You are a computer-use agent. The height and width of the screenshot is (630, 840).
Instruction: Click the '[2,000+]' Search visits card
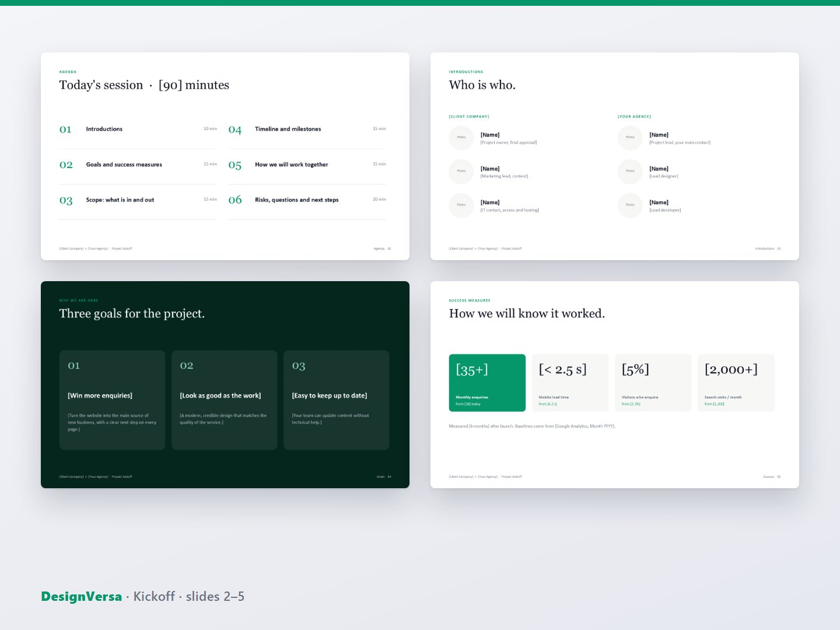click(x=736, y=383)
